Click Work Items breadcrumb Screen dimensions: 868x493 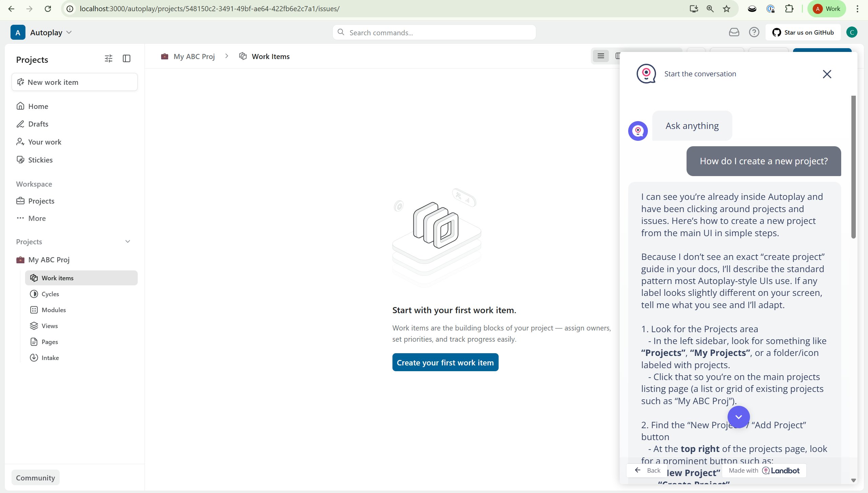point(264,56)
